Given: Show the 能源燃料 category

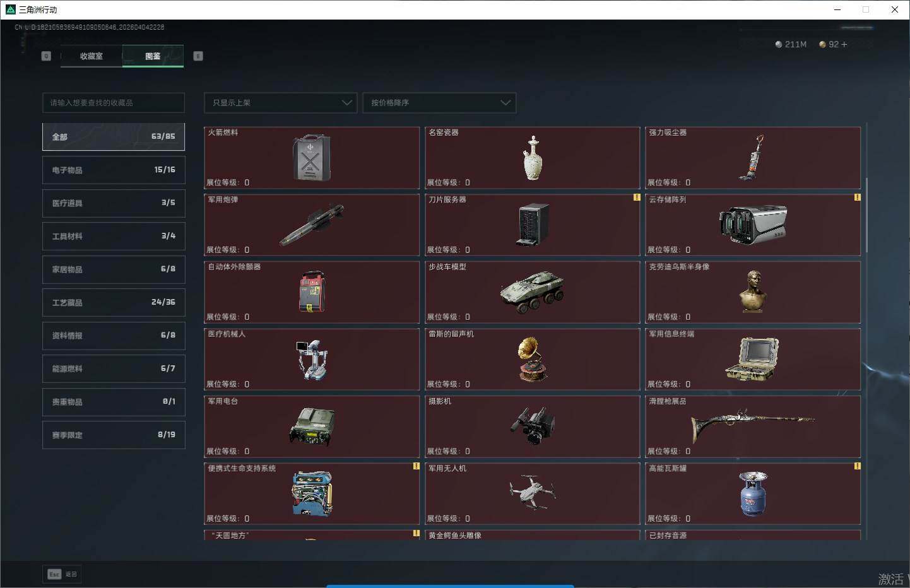Looking at the screenshot, I should pos(114,368).
